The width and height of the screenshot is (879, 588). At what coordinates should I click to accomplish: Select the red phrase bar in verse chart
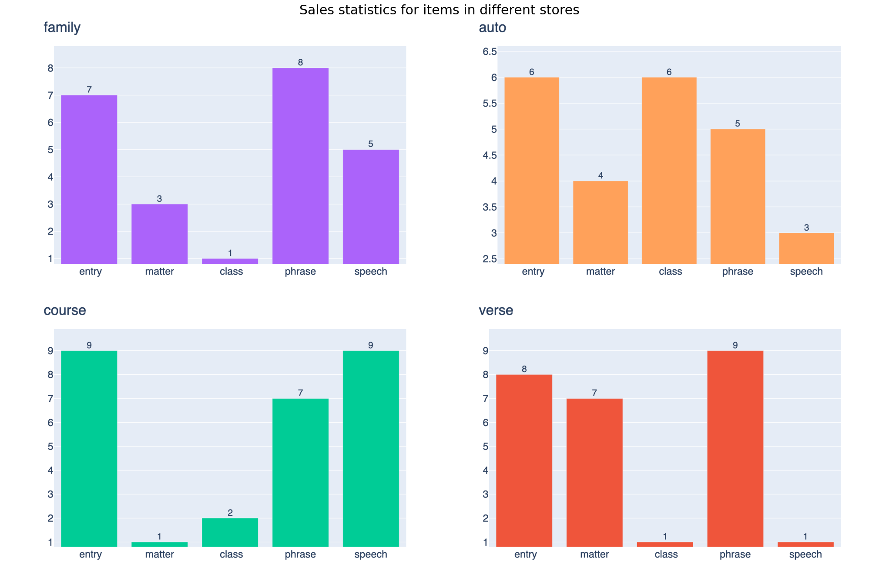click(735, 448)
